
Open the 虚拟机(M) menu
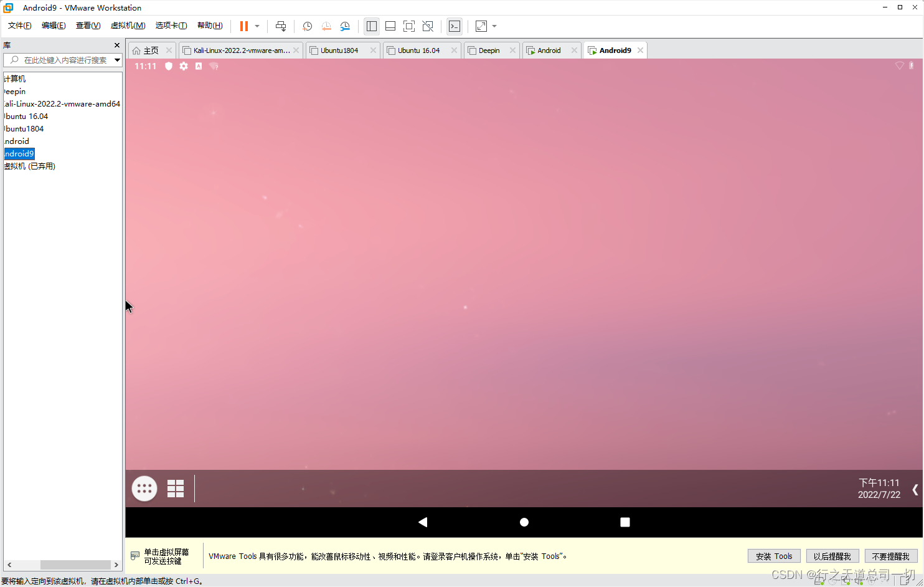(x=128, y=26)
